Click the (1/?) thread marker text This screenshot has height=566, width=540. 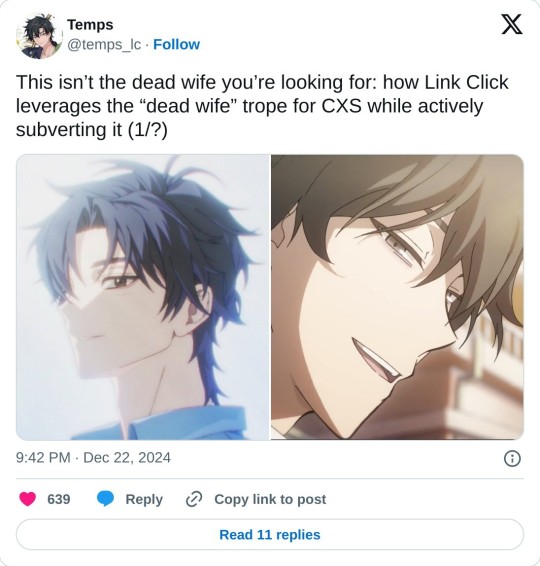(x=147, y=129)
